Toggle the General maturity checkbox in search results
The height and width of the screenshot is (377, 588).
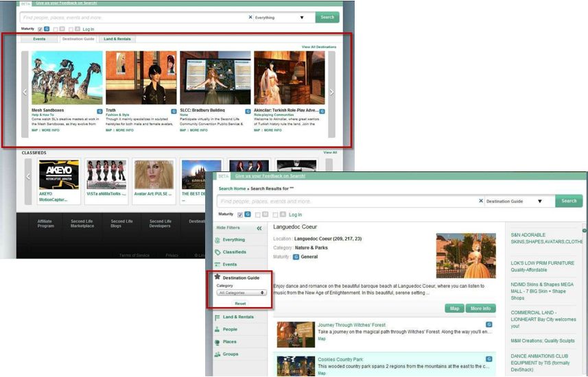pos(239,215)
